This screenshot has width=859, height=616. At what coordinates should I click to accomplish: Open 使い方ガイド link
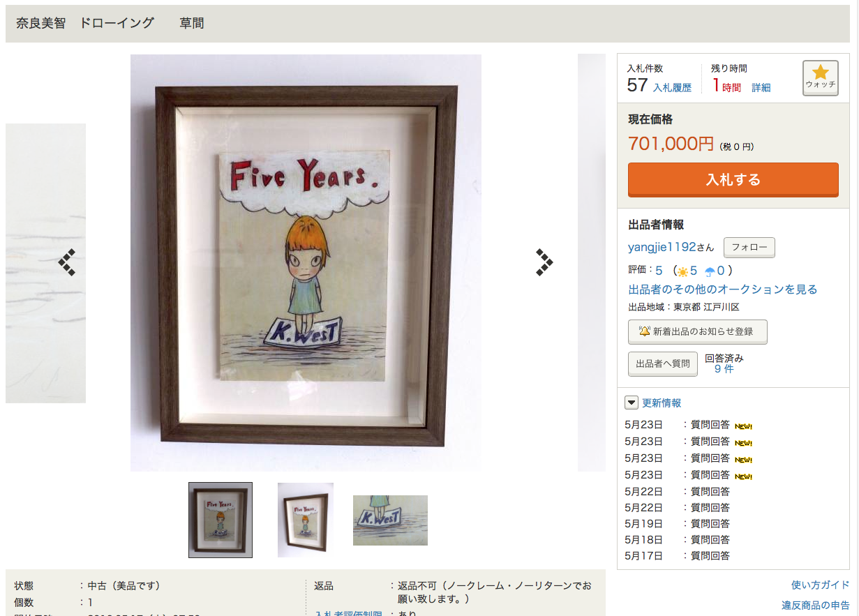821,585
